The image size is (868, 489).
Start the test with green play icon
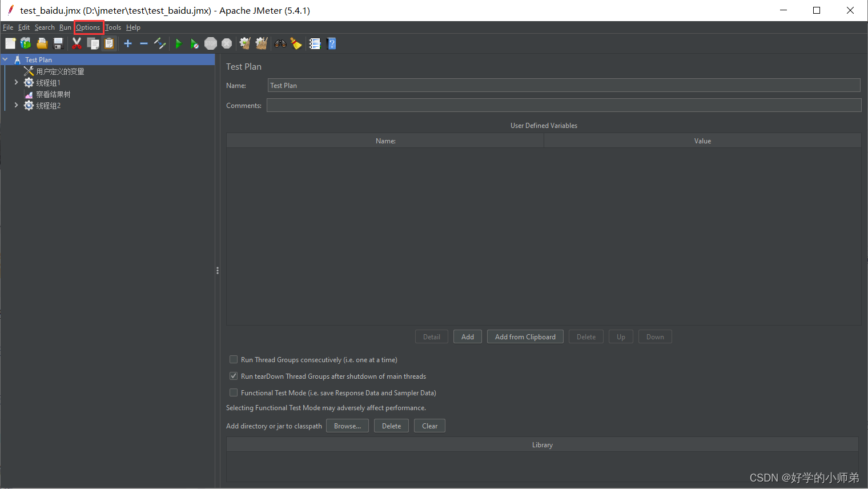point(179,43)
